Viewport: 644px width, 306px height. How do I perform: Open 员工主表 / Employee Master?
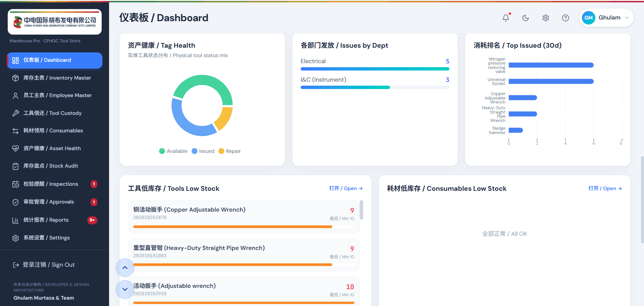[x=55, y=95]
